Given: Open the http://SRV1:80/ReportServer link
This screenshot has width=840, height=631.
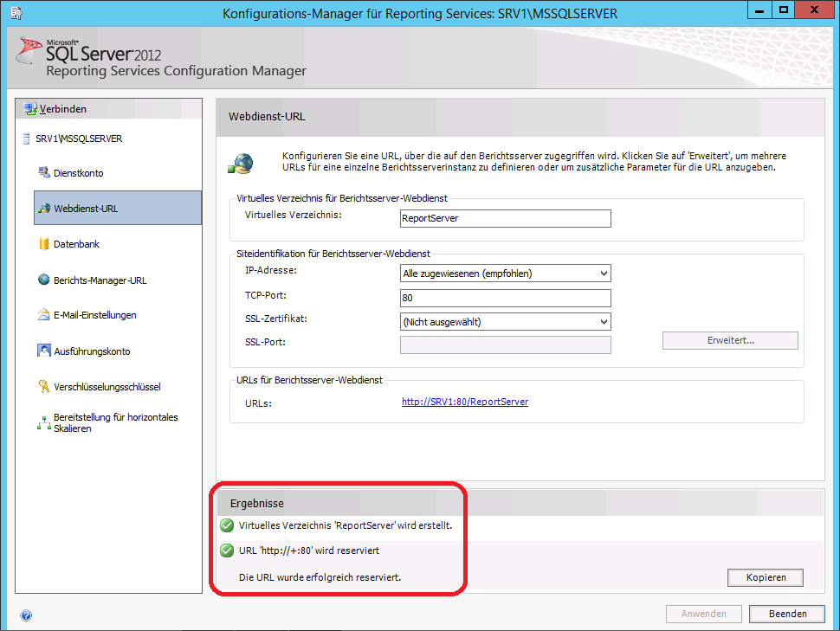Looking at the screenshot, I should click(465, 402).
